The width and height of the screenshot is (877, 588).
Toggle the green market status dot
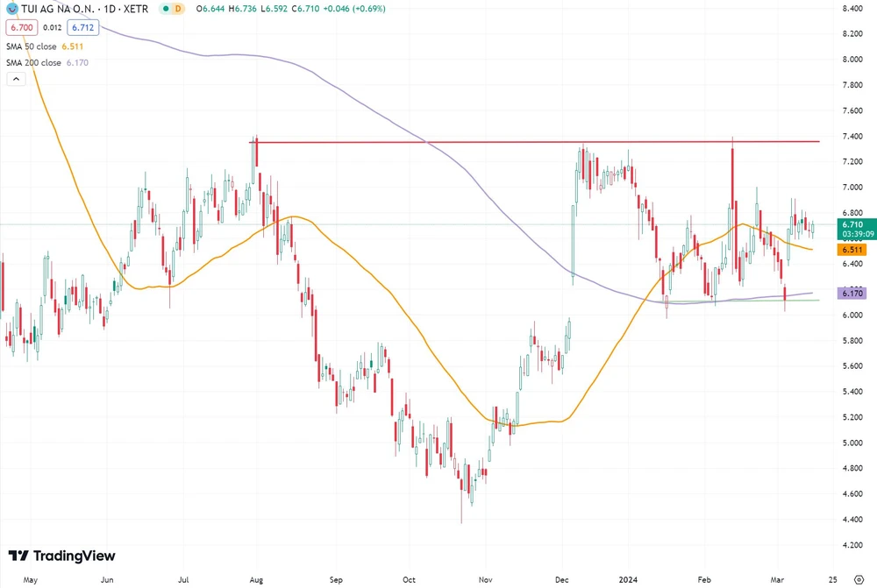click(x=167, y=9)
